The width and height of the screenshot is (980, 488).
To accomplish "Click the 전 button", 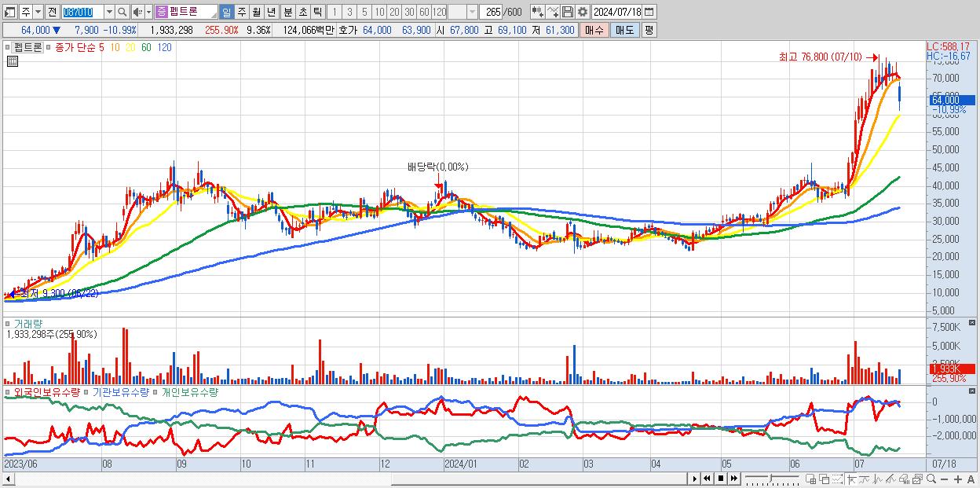I will 53,12.
